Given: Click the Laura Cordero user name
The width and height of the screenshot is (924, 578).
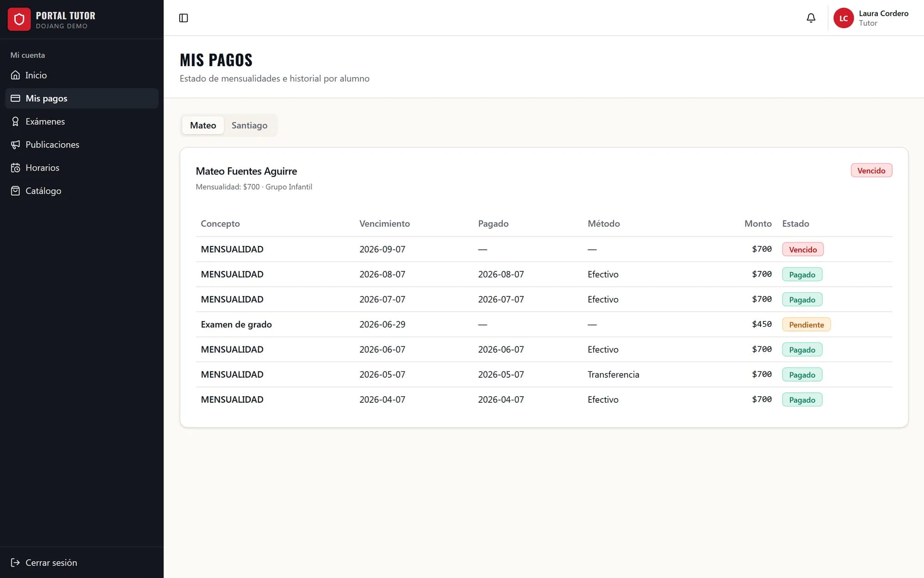Looking at the screenshot, I should click(883, 13).
